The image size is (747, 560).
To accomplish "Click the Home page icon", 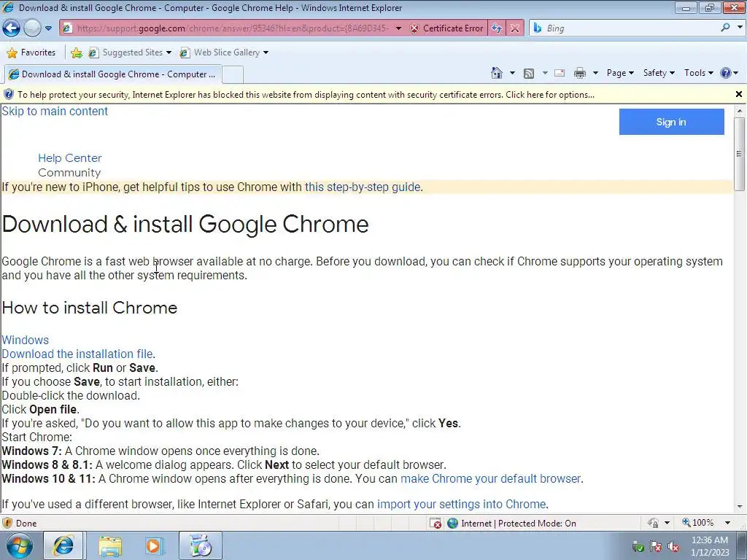I will (x=496, y=73).
